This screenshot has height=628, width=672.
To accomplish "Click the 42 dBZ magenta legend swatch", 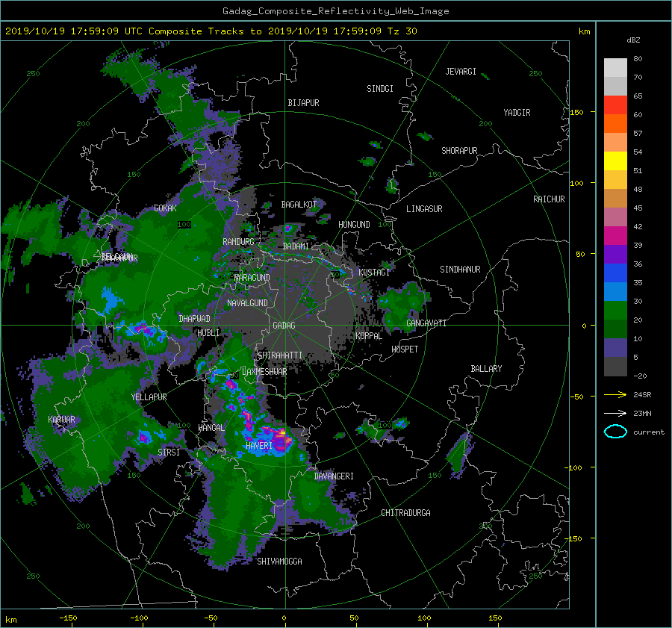I will click(615, 235).
